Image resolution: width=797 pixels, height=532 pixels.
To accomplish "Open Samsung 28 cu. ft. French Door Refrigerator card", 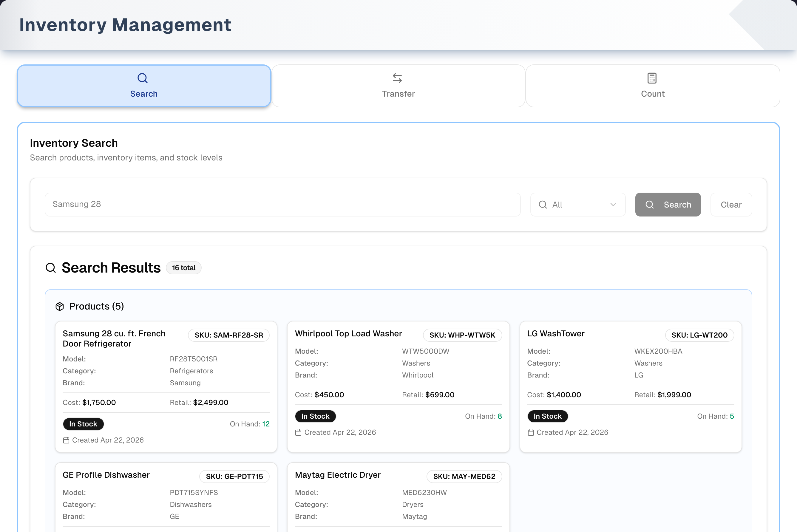I will pyautogui.click(x=166, y=386).
